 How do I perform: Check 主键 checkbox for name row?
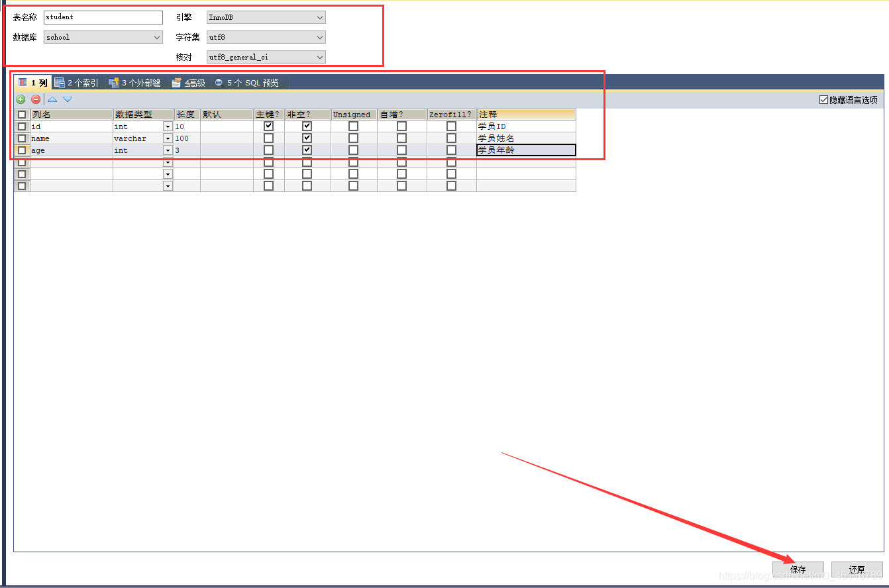coord(268,138)
